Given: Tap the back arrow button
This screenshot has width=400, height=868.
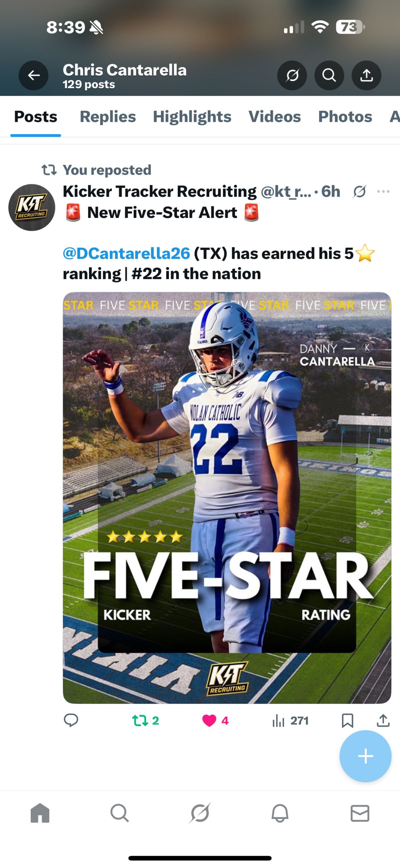Looking at the screenshot, I should tap(33, 75).
